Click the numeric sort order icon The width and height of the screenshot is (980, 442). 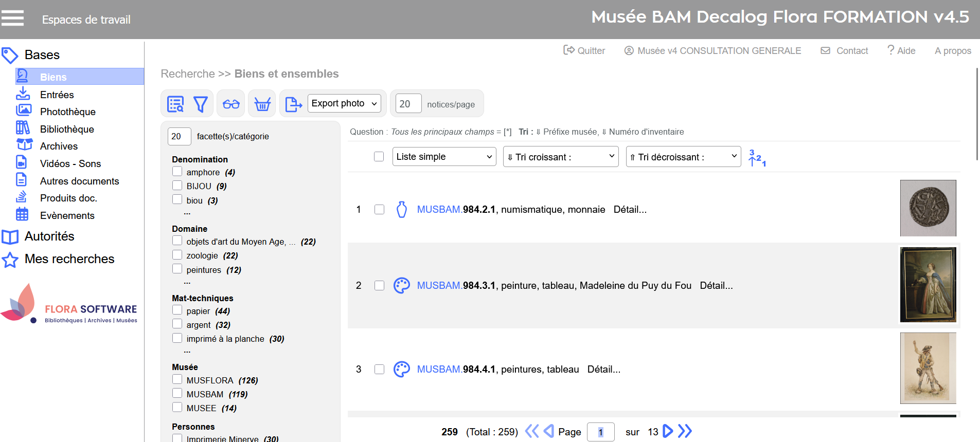(x=757, y=157)
